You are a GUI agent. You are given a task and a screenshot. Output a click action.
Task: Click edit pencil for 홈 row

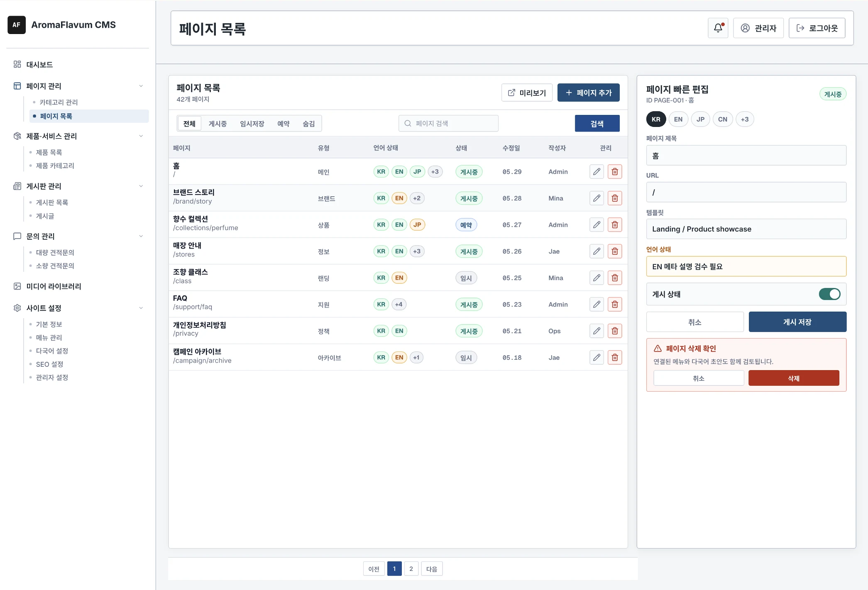(597, 172)
